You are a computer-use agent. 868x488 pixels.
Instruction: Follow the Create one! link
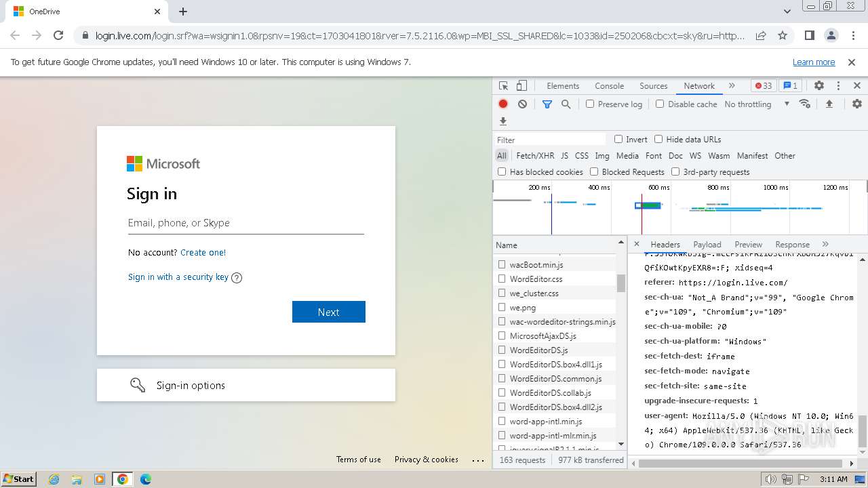203,252
